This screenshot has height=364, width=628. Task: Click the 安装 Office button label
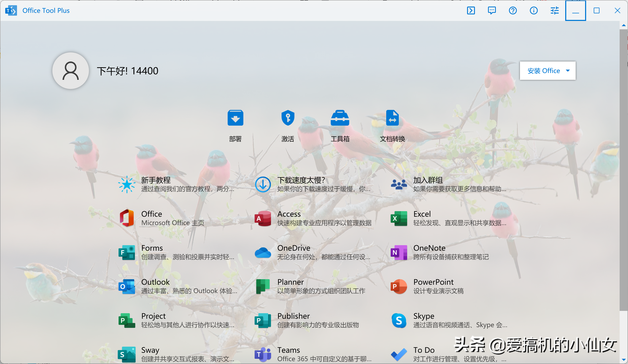[544, 71]
